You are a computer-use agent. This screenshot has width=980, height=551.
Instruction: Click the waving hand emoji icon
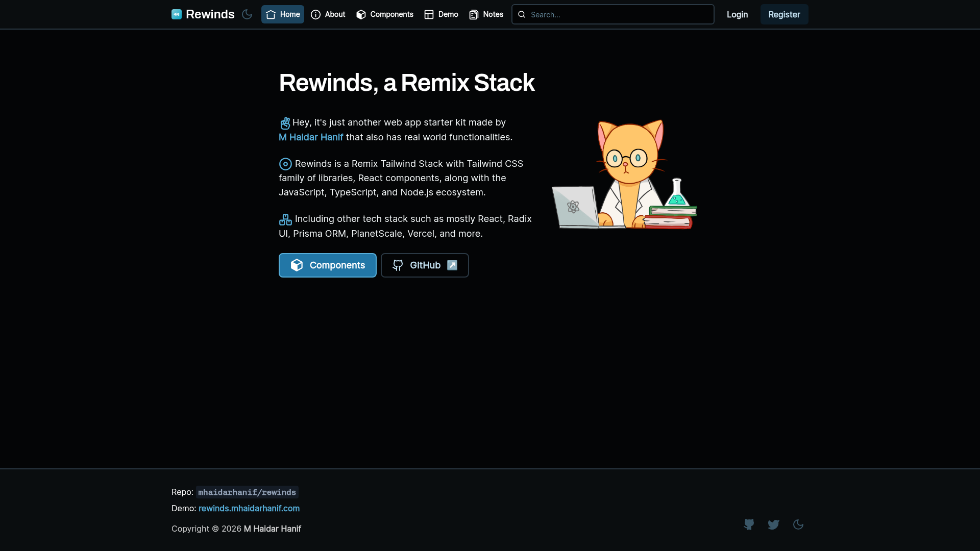[x=285, y=123]
